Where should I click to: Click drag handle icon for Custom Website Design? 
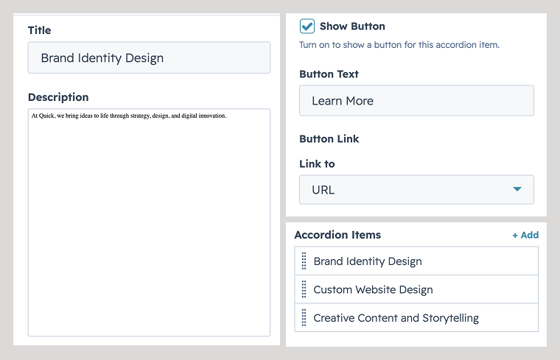click(x=304, y=289)
